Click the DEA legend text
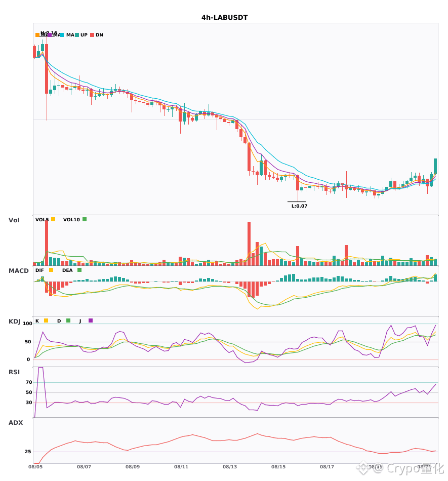The image size is (448, 481). (67, 270)
